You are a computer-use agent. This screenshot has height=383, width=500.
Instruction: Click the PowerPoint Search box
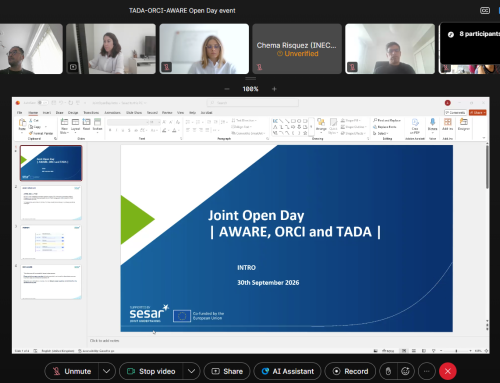252,103
